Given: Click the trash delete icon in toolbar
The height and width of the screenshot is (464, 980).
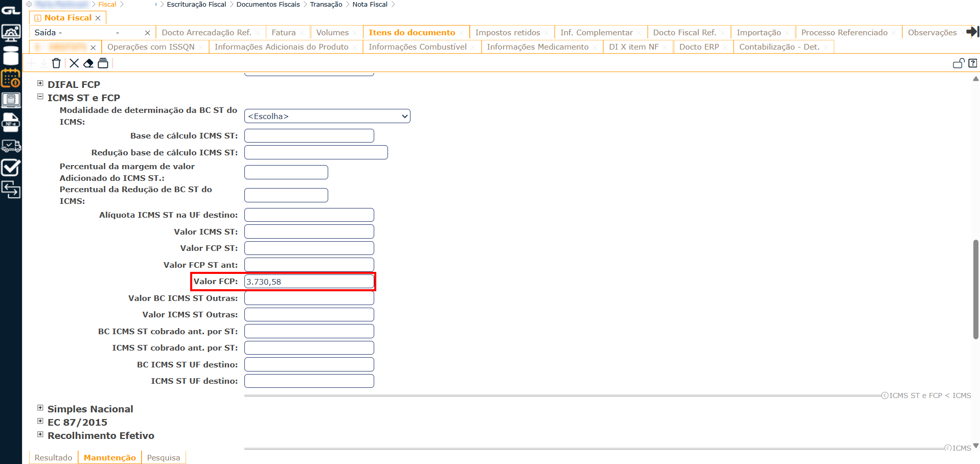Looking at the screenshot, I should coord(56,63).
